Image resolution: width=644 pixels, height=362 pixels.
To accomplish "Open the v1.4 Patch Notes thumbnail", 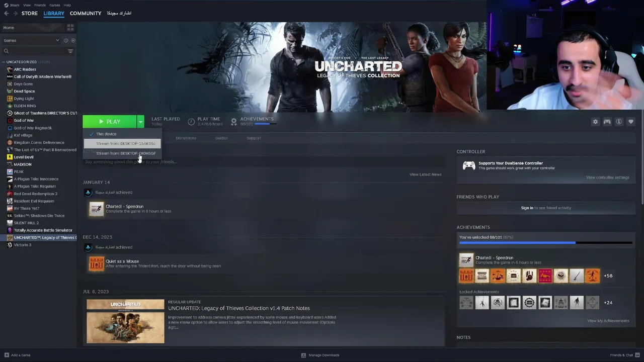I will point(125,321).
